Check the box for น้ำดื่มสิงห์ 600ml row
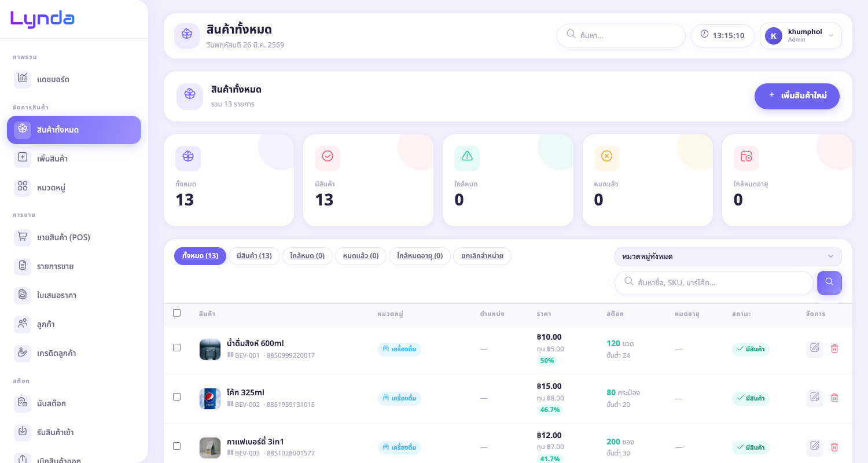This screenshot has width=868, height=463. click(177, 348)
